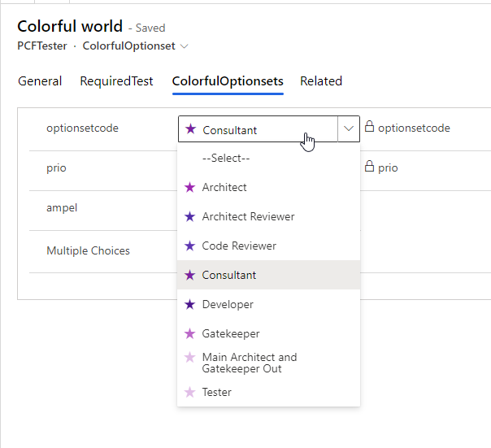The height and width of the screenshot is (448, 491).
Task: Pick Consultant from the option list
Action: point(229,275)
